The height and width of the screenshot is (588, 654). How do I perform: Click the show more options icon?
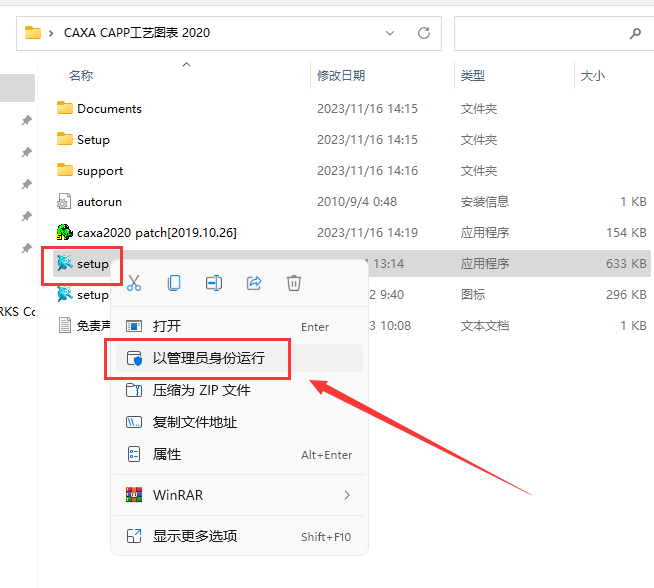coord(134,536)
